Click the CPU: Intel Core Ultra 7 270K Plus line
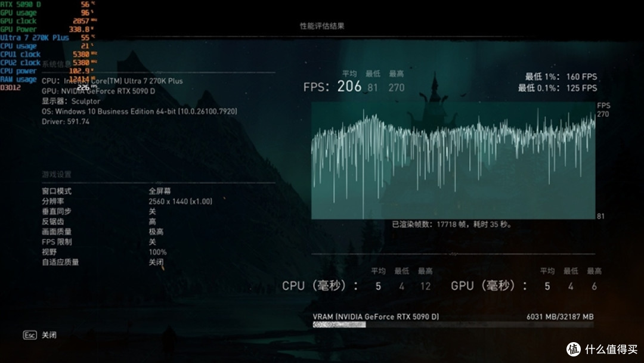644x363 pixels. tap(112, 81)
